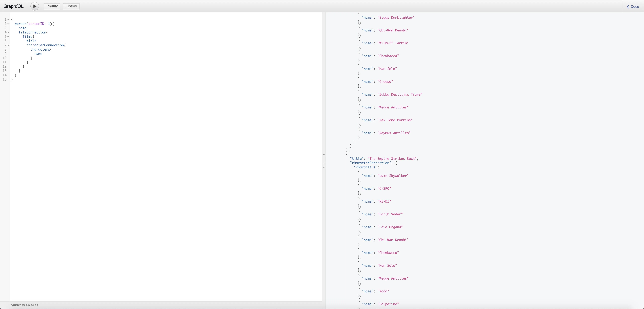Click the films field on line 5
This screenshot has width=644, height=309.
[x=28, y=36]
